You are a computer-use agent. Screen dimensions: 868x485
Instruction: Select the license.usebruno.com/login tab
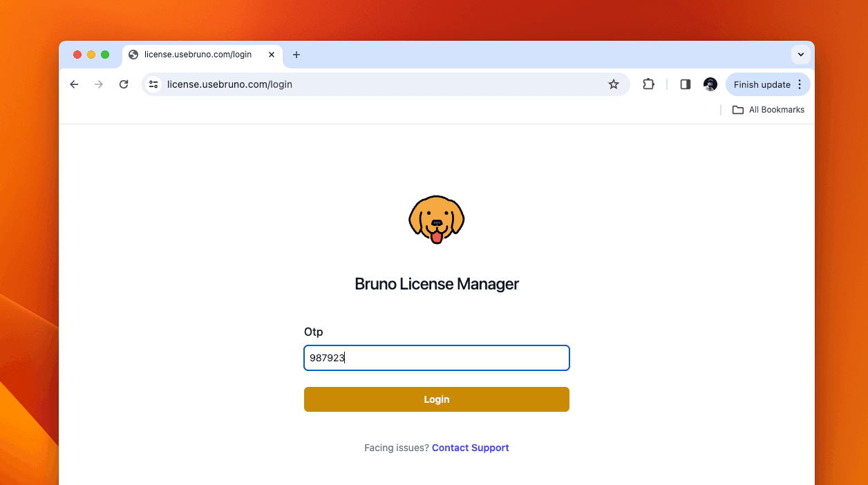pyautogui.click(x=203, y=55)
